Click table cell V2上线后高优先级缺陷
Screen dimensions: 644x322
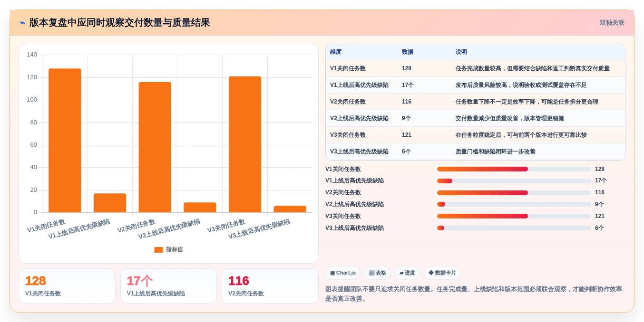pos(359,118)
